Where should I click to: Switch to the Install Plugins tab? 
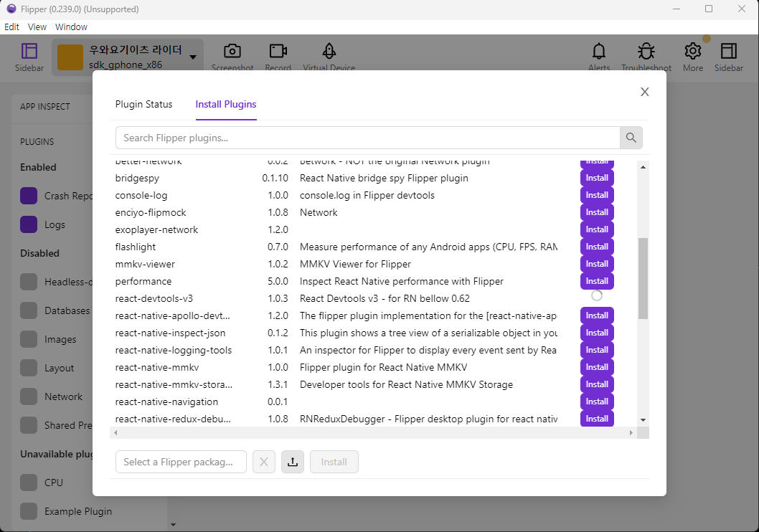point(225,105)
